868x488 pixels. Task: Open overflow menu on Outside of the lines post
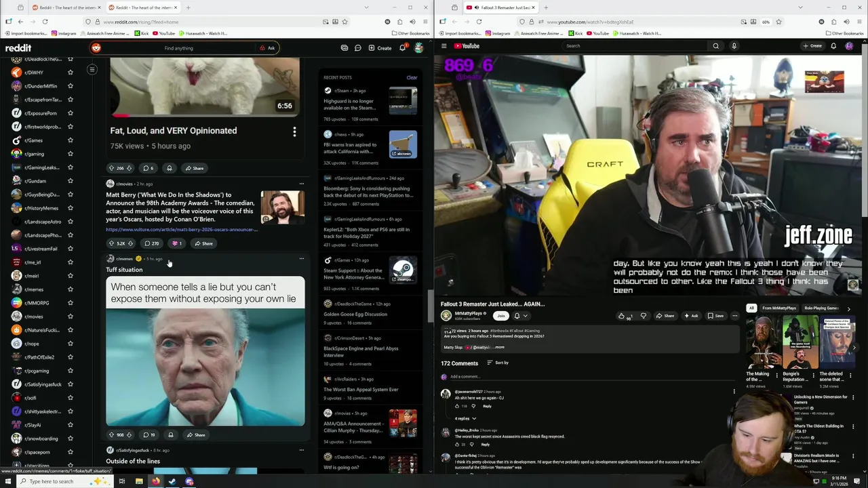pyautogui.click(x=302, y=450)
